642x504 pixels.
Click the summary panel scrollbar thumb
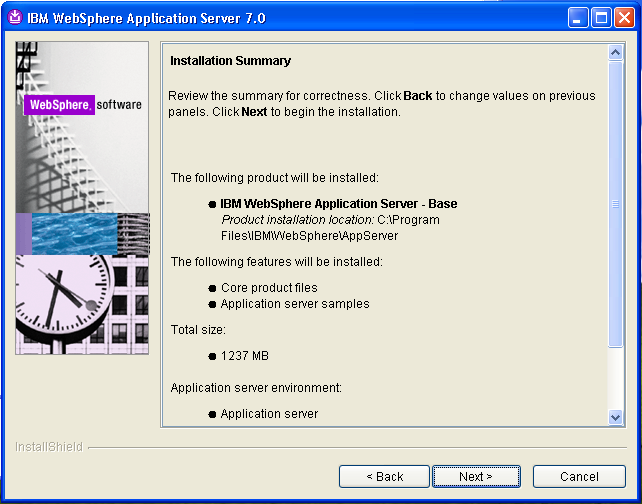615,204
